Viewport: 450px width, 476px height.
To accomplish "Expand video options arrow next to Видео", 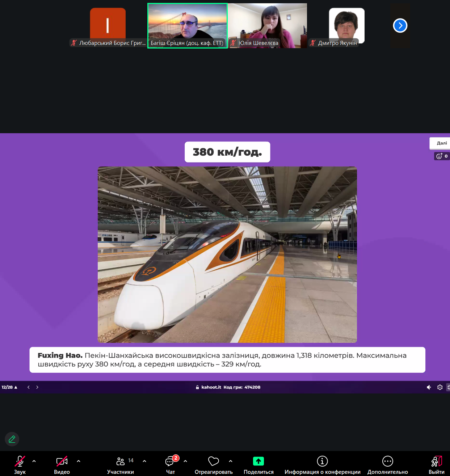I will tap(79, 461).
